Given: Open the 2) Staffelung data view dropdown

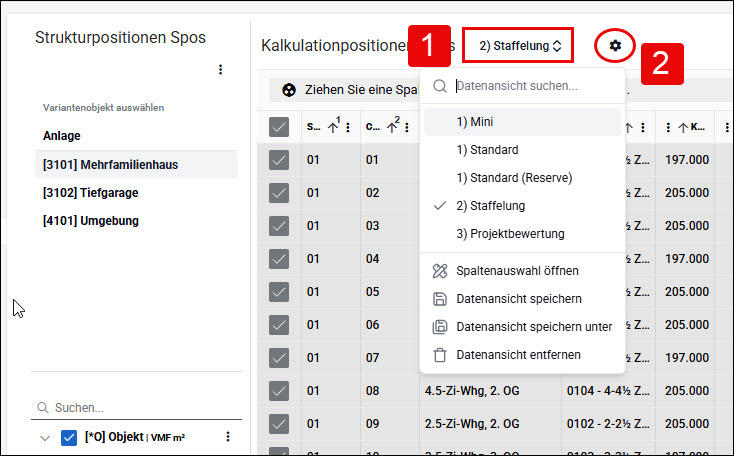Looking at the screenshot, I should [518, 45].
